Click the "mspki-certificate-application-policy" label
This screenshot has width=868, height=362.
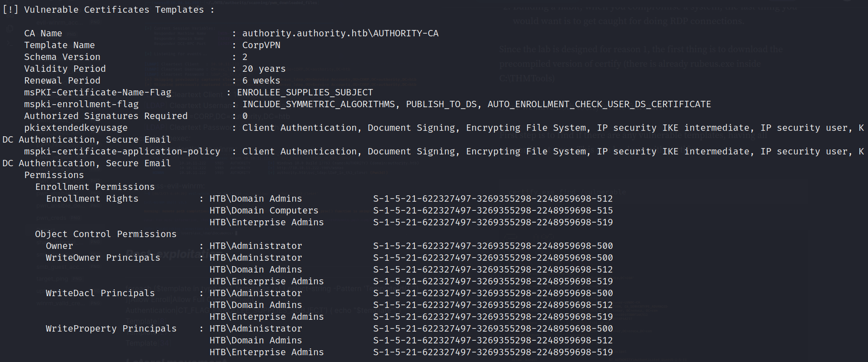(x=122, y=151)
